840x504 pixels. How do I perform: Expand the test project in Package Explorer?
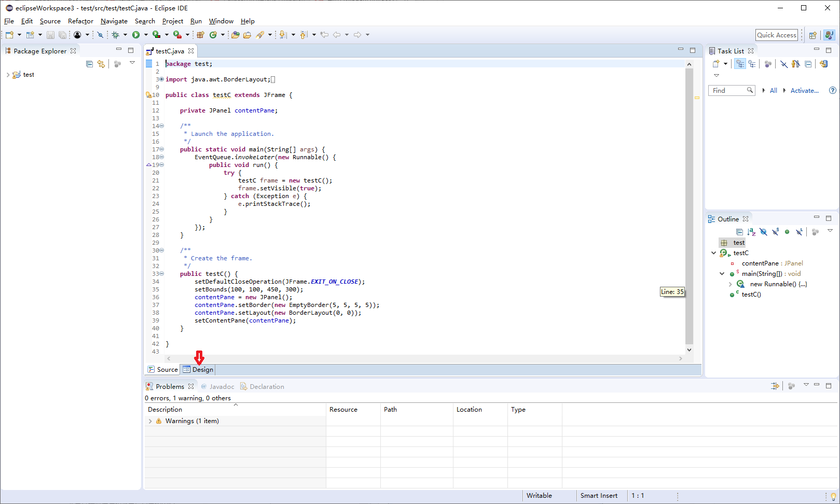(7, 74)
